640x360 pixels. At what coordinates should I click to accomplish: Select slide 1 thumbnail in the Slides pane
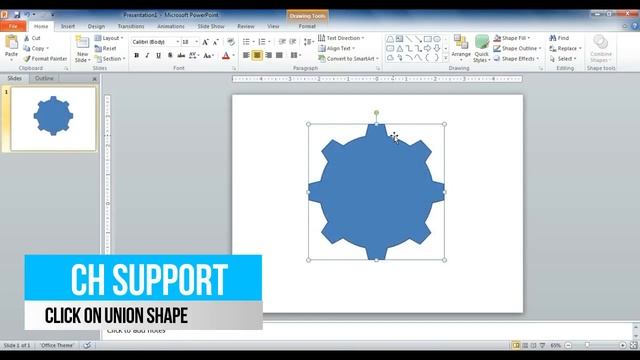pos(53,118)
